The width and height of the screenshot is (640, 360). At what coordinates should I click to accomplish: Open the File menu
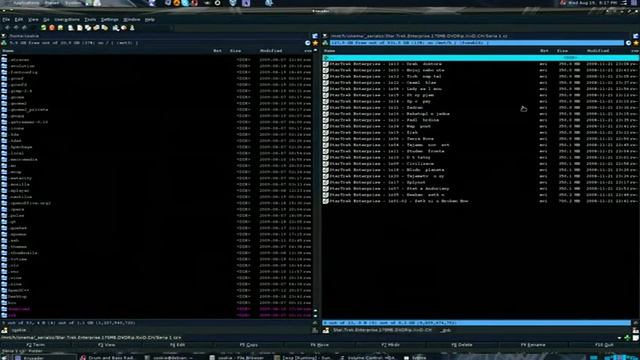coord(6,20)
